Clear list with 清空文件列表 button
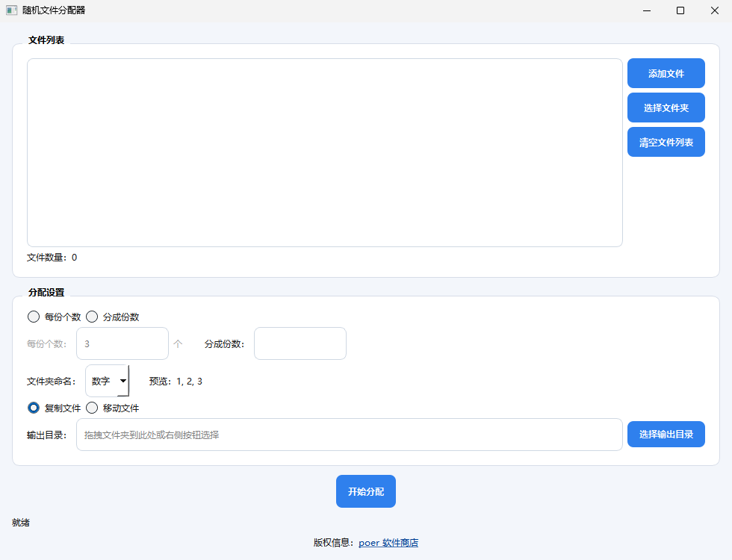 [666, 143]
